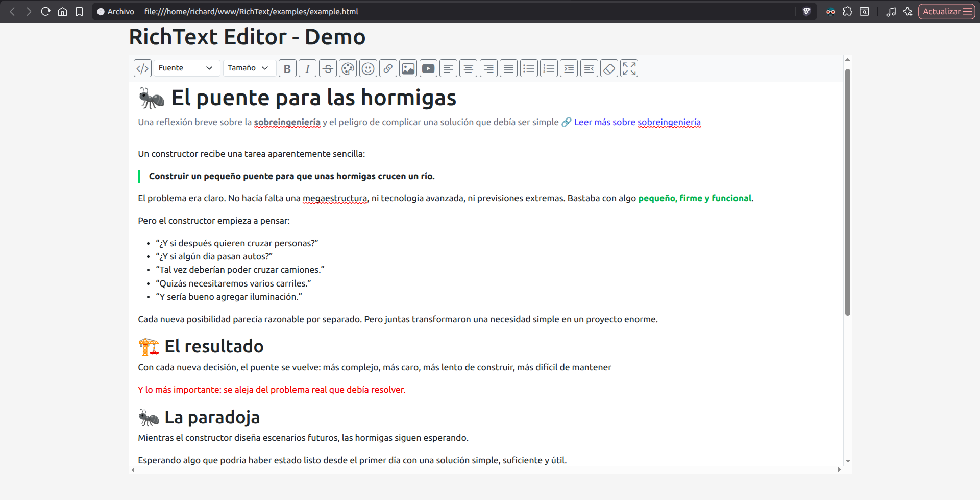Align text to the left
The image size is (980, 500).
click(448, 68)
